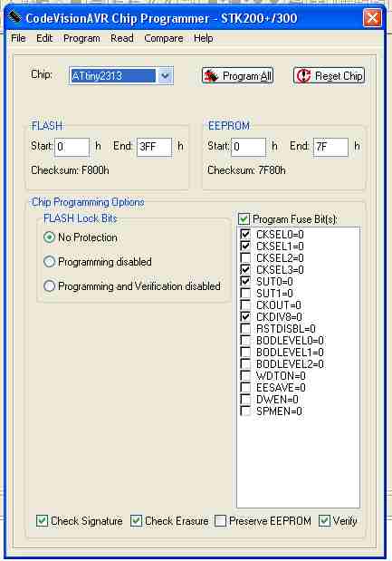
Task: Click the FLASH End address field
Action: click(154, 147)
